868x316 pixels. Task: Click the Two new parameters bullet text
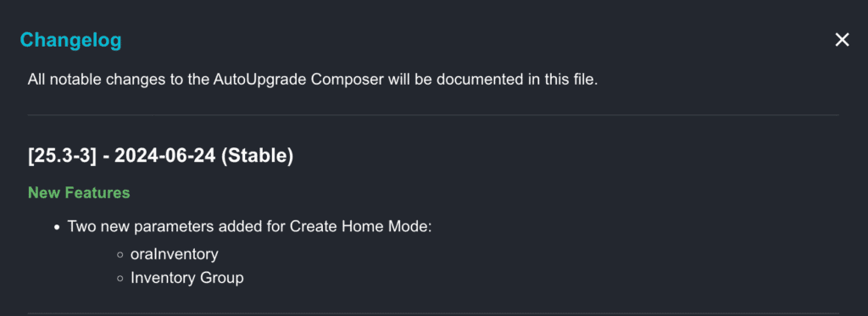[249, 227]
